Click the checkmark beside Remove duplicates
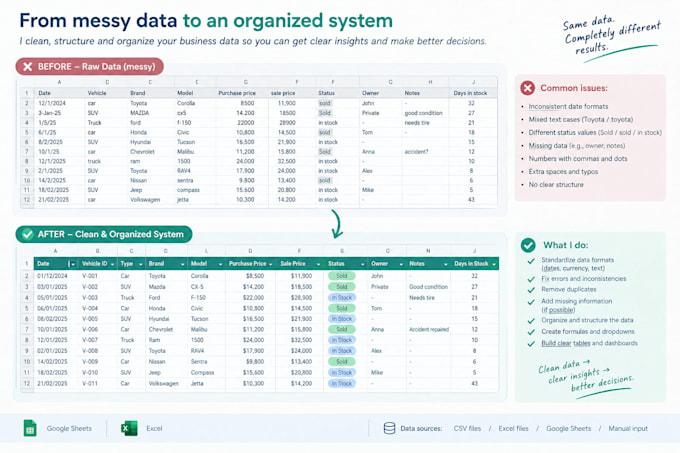Screen dimensions: 680x453 tap(531, 290)
